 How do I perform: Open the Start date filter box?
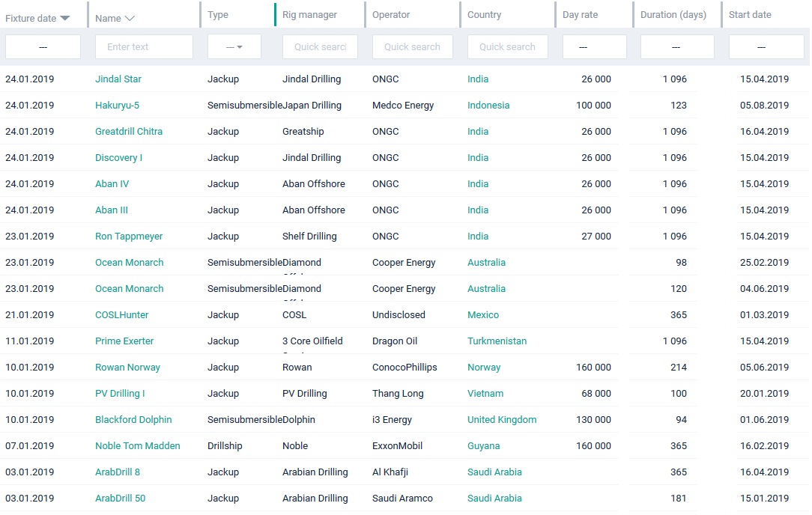click(x=766, y=47)
